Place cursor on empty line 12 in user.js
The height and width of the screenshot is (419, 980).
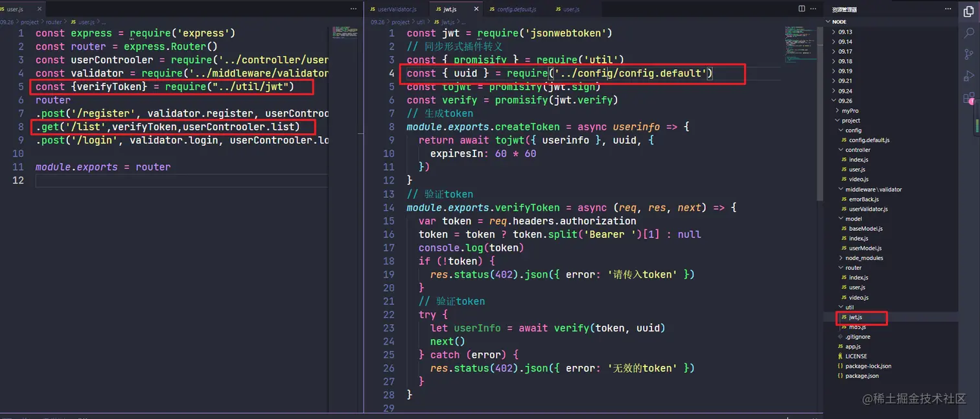[181, 180]
